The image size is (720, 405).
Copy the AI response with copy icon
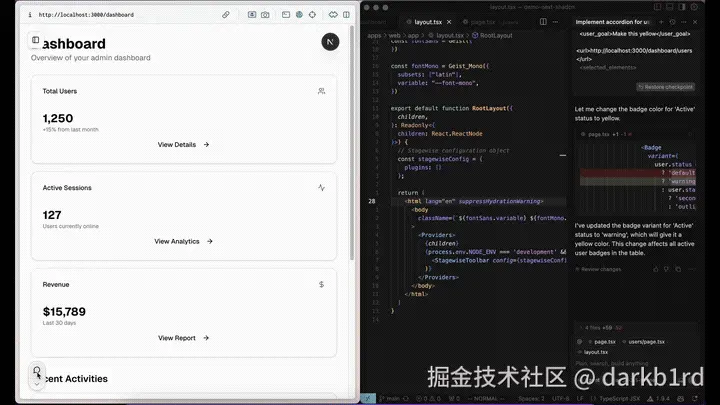tap(678, 269)
